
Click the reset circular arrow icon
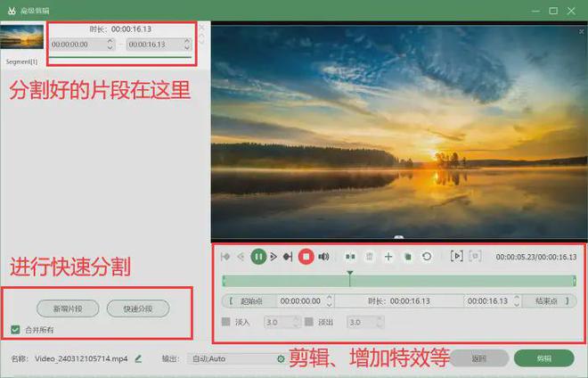(427, 257)
